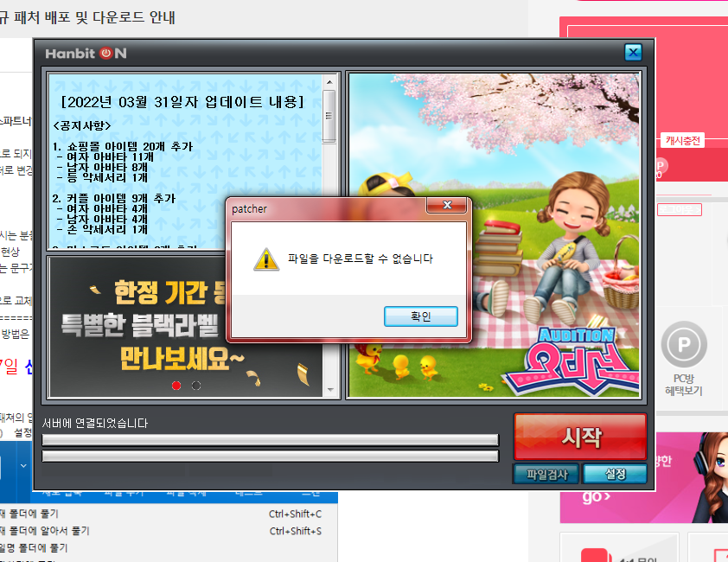Click the 2022년 03월 31일자 업데이트 내용 heading

(x=182, y=102)
